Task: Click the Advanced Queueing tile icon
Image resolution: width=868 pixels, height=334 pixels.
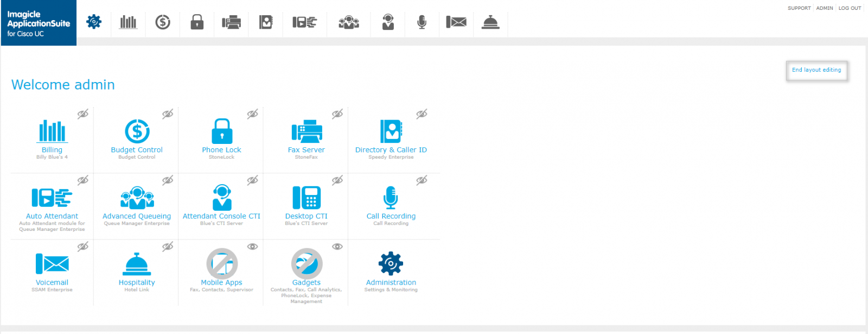Action: (x=137, y=198)
